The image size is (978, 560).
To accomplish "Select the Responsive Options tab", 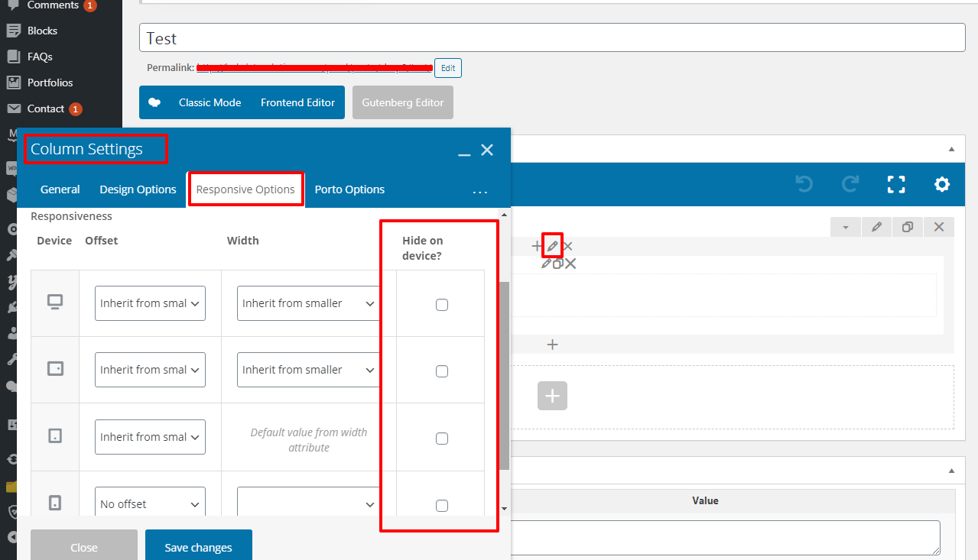I will click(245, 189).
